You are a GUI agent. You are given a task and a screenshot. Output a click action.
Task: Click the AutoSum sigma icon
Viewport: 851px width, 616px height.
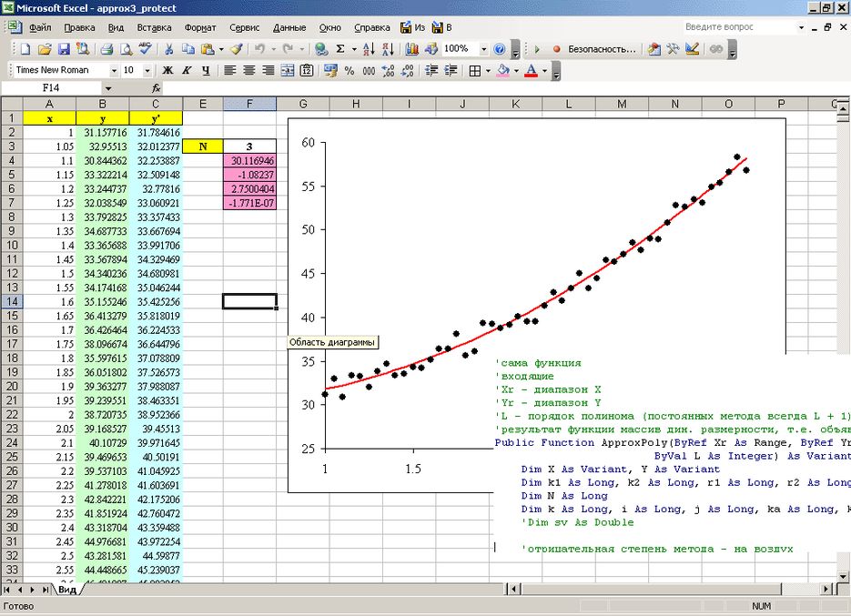point(340,49)
